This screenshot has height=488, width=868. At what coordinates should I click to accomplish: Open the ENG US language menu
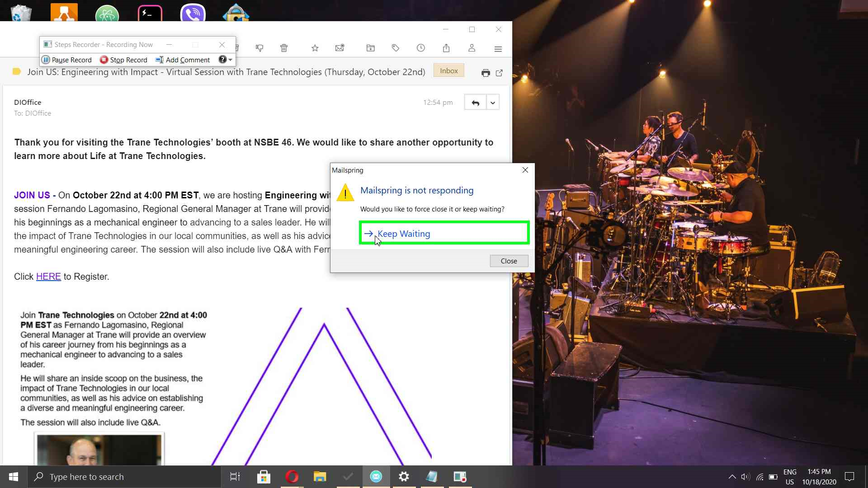pos(790,476)
